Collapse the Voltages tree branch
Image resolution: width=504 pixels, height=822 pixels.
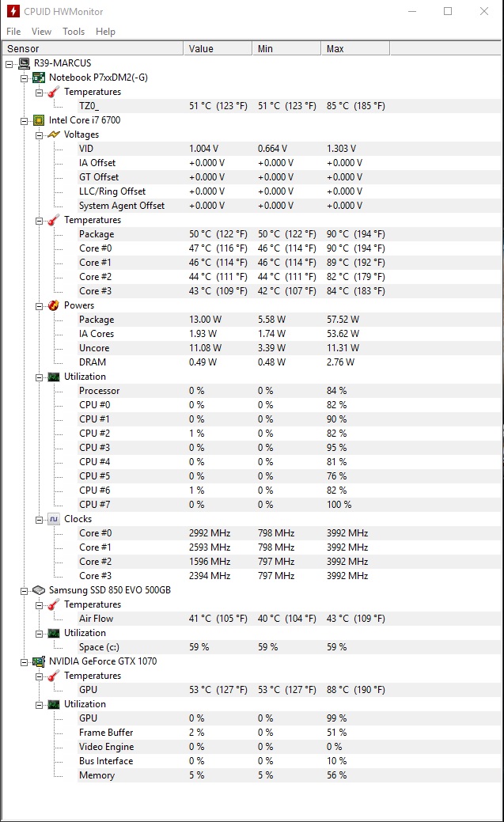[x=39, y=135]
